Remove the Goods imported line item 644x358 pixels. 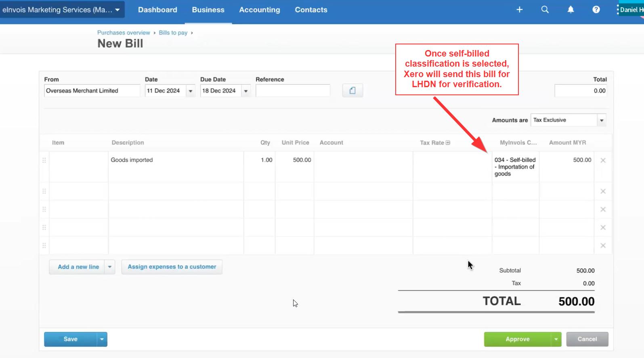tap(603, 160)
